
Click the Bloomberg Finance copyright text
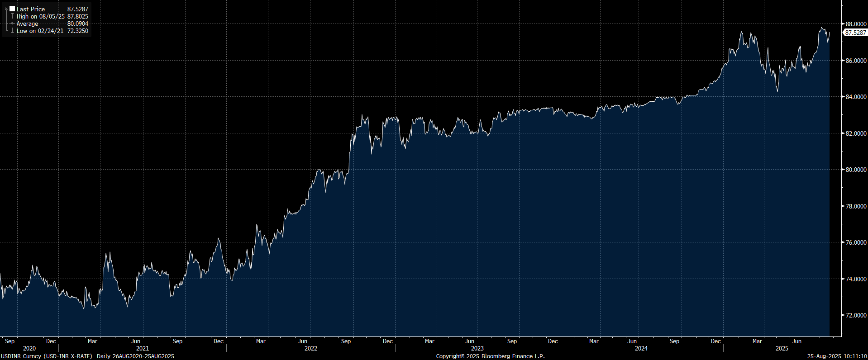490,356
